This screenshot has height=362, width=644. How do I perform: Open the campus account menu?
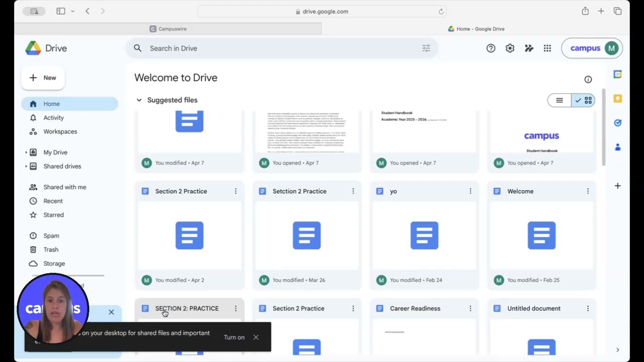click(x=592, y=48)
